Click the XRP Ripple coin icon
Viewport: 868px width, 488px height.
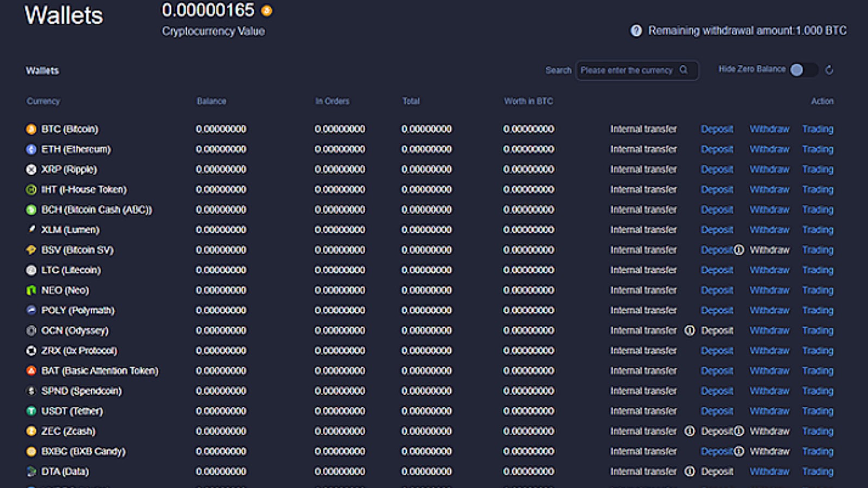point(31,169)
